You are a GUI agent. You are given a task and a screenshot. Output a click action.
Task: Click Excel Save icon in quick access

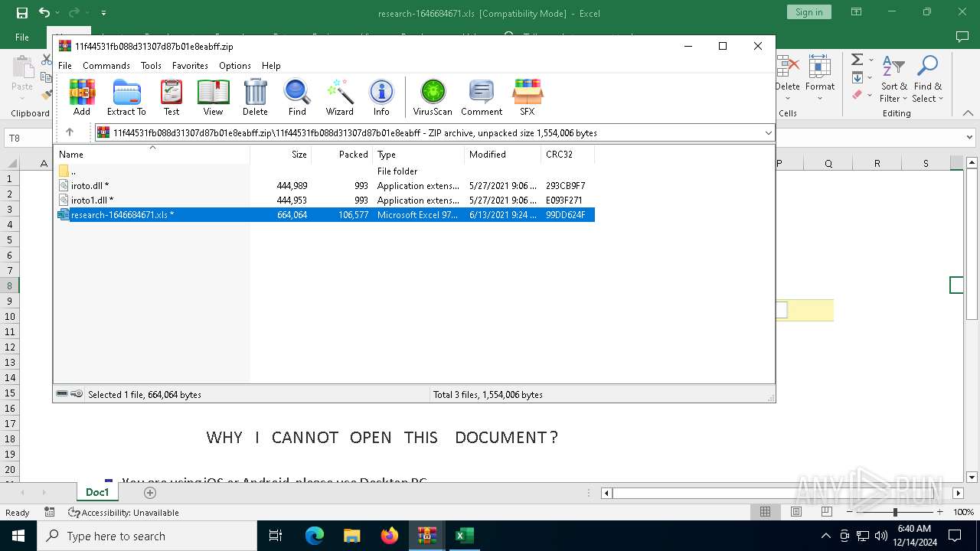click(x=21, y=13)
